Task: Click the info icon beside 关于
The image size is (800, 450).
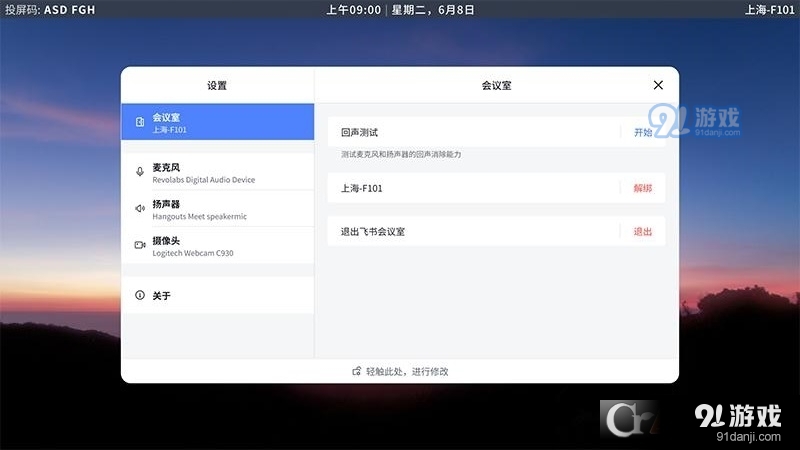Action: pos(140,295)
